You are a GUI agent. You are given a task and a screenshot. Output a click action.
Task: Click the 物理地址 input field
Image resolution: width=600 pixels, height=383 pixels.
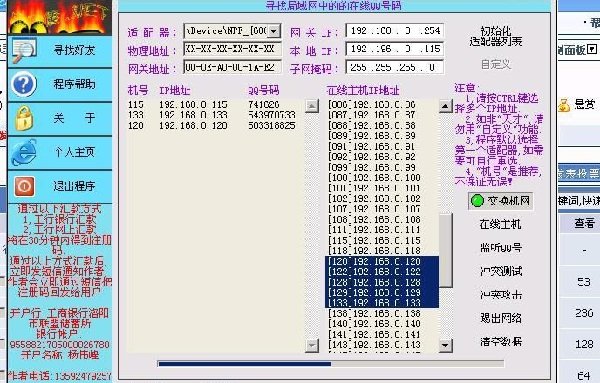[232, 49]
